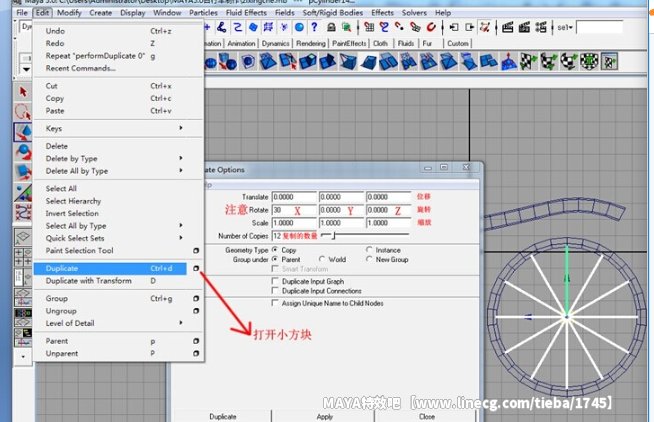Choose the Show Manipulator tool
This screenshot has height=422, width=654.
[23, 193]
